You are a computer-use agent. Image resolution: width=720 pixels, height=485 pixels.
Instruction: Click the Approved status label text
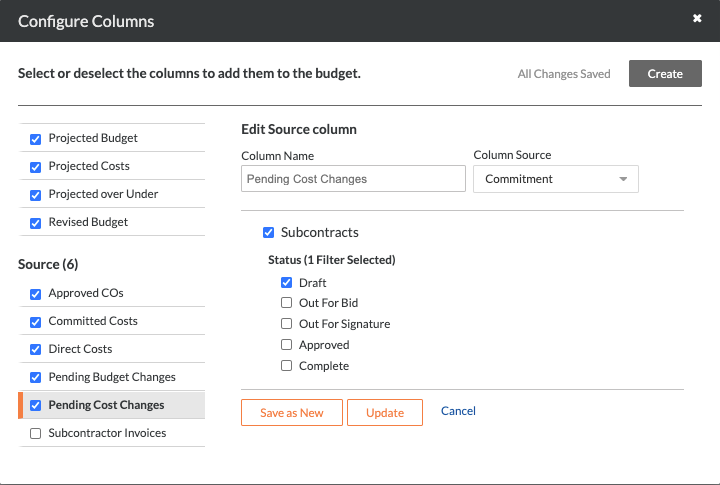tap(324, 345)
